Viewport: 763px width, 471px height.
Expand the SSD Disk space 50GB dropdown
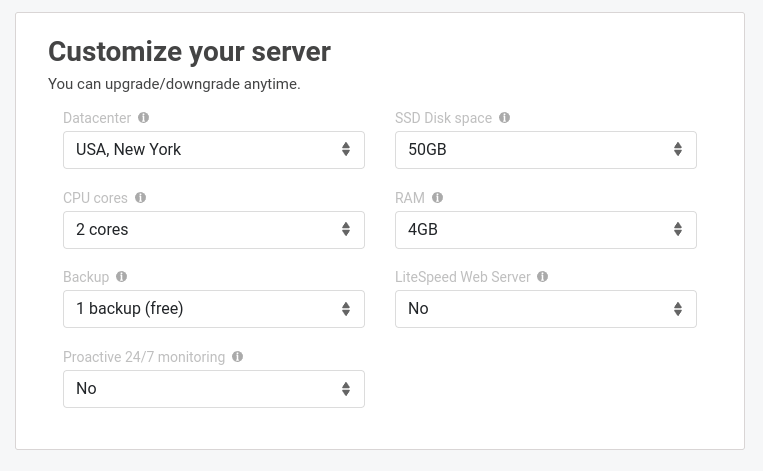(545, 150)
